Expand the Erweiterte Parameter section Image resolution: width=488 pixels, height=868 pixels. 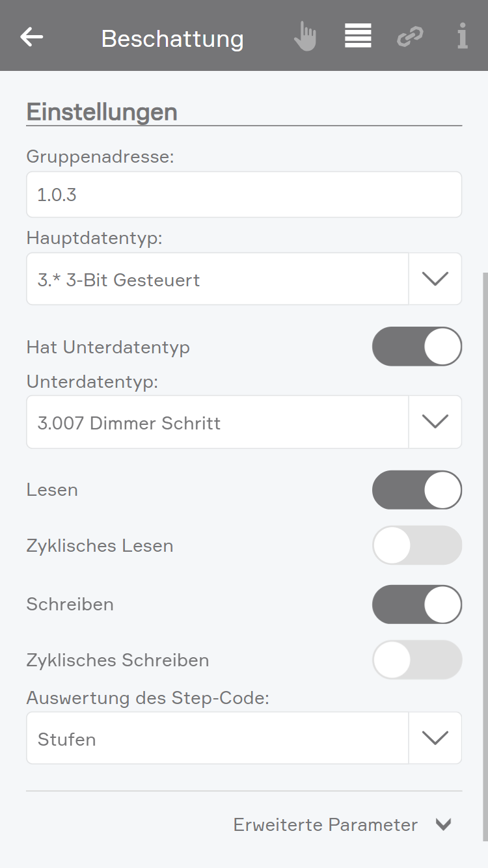(325, 825)
